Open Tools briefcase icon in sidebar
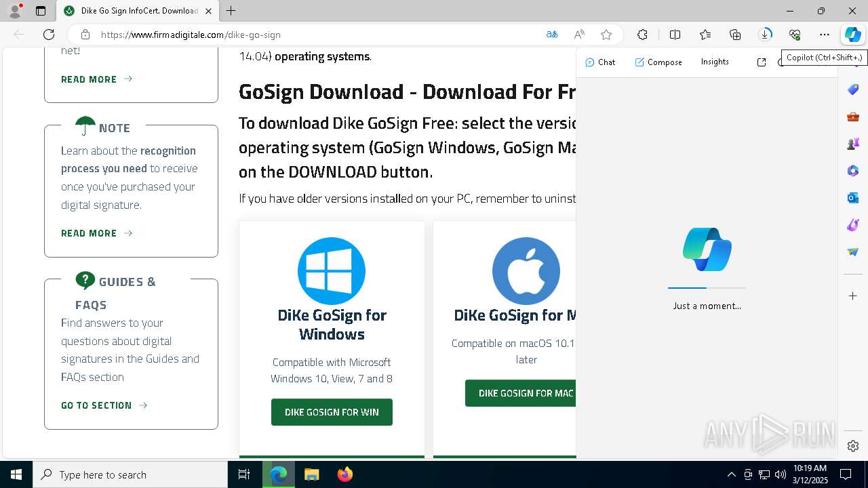This screenshot has height=488, width=868. click(x=853, y=117)
